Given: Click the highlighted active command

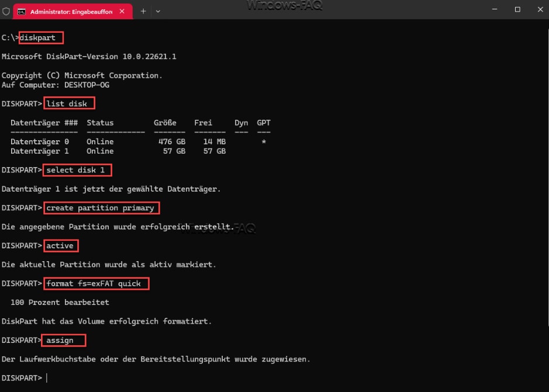Looking at the screenshot, I should point(60,245).
